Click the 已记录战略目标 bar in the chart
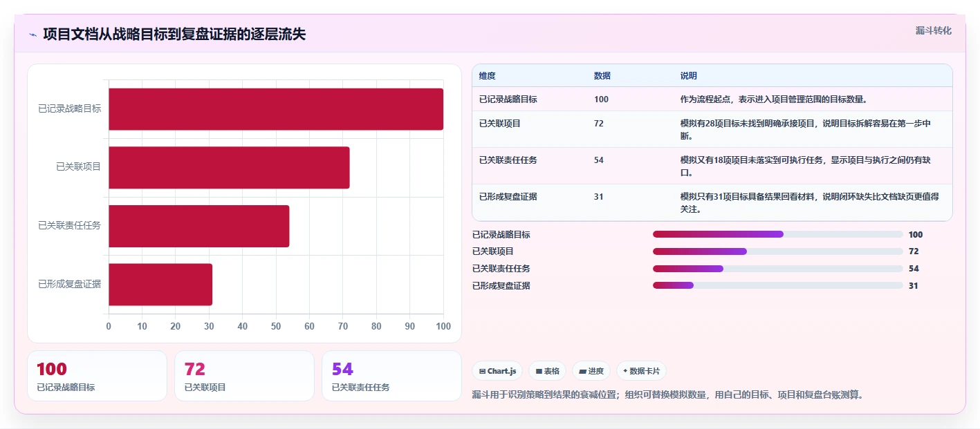 coord(276,109)
